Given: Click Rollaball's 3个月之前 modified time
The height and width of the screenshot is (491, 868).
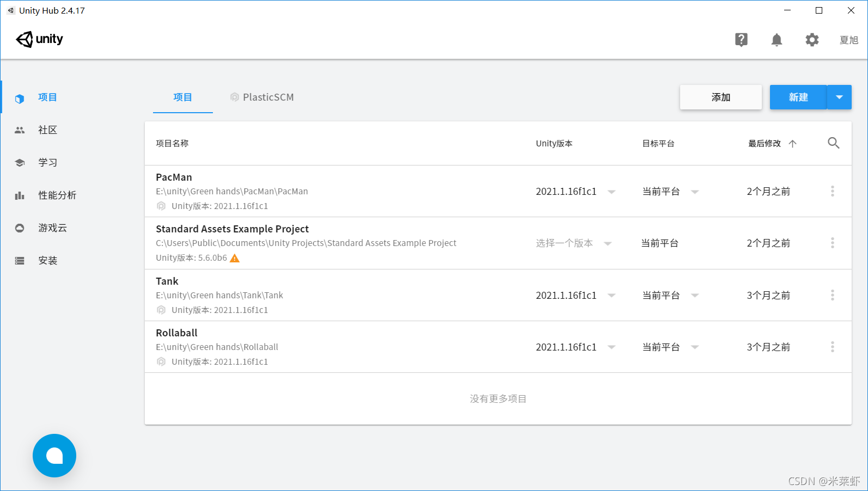Looking at the screenshot, I should [768, 347].
